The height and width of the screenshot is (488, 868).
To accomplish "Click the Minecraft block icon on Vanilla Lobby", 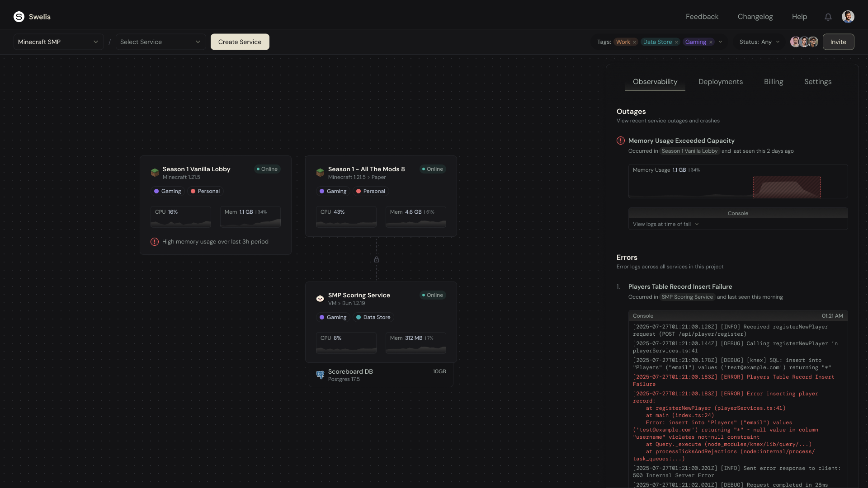I will tap(155, 172).
